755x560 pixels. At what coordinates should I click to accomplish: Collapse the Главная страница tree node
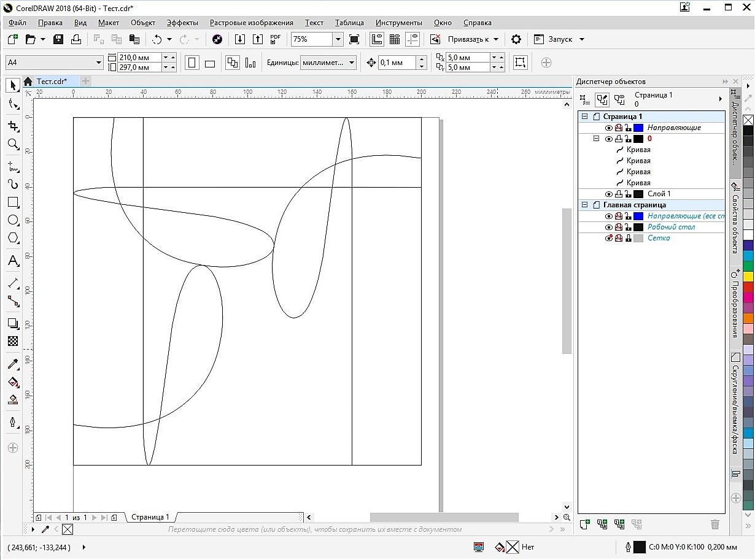[584, 205]
